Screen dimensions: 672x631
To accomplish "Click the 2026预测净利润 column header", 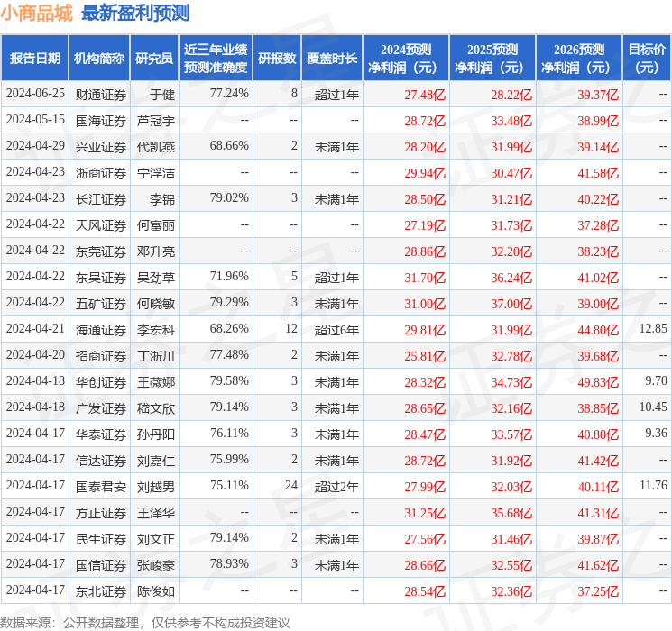I will [x=579, y=59].
